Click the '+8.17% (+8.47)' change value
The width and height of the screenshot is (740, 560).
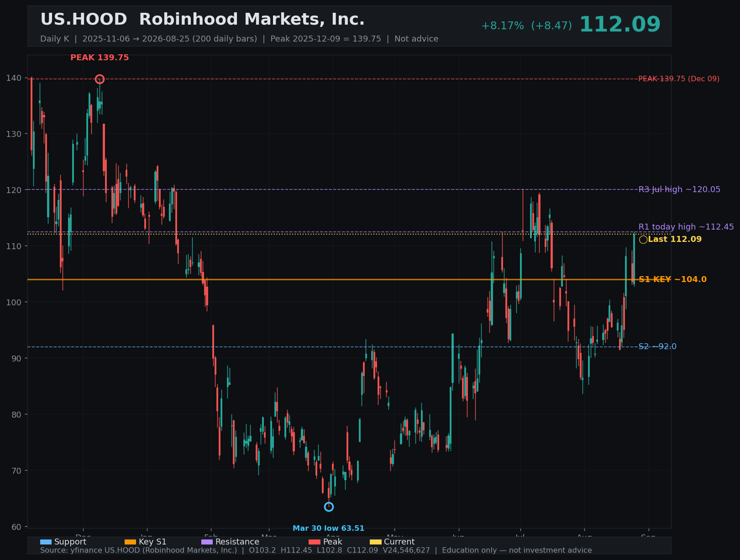pyautogui.click(x=526, y=26)
